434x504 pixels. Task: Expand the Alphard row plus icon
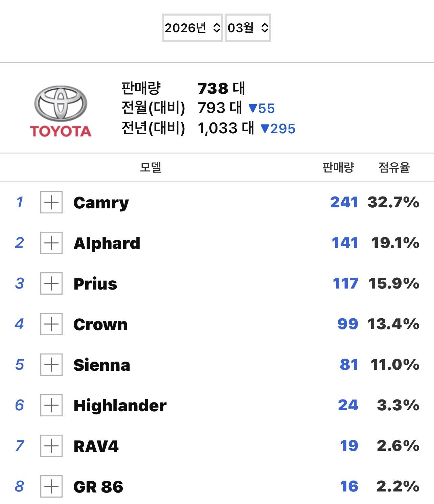pyautogui.click(x=51, y=243)
